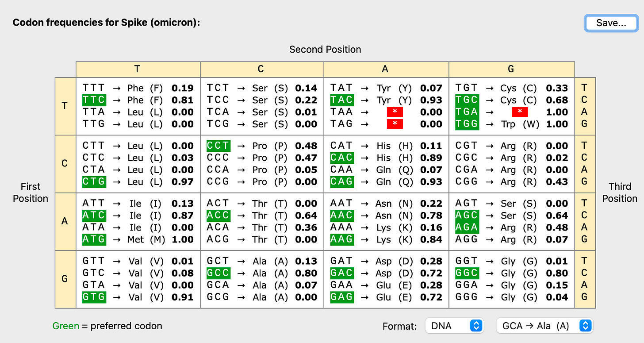644x343 pixels.
Task: Click the 'Green = preferred codon' legend
Action: tap(107, 326)
